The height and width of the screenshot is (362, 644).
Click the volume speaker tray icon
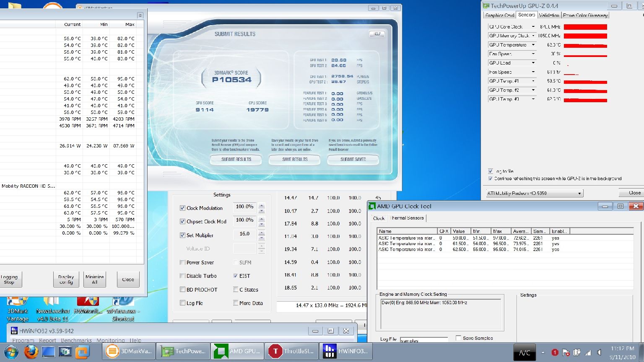click(600, 353)
